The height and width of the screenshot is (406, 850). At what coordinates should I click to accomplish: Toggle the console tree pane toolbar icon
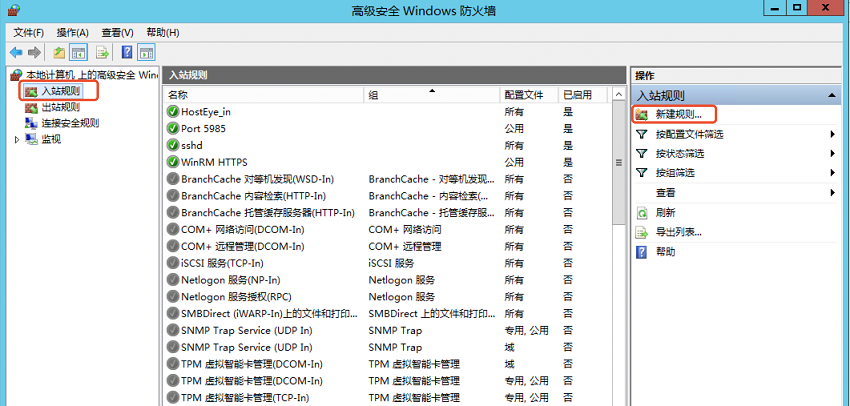pos(78,52)
